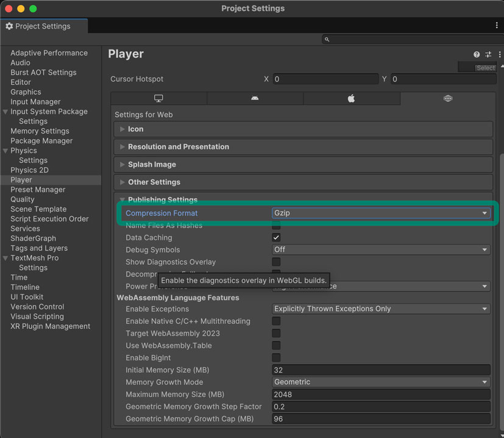Open Player help reference icon
Image resolution: width=504 pixels, height=438 pixels.
(477, 54)
